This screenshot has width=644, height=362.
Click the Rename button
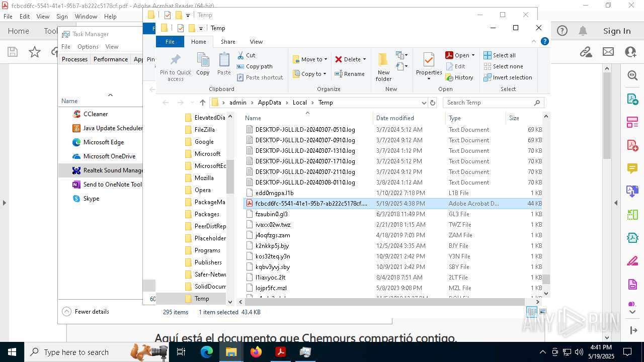point(350,74)
